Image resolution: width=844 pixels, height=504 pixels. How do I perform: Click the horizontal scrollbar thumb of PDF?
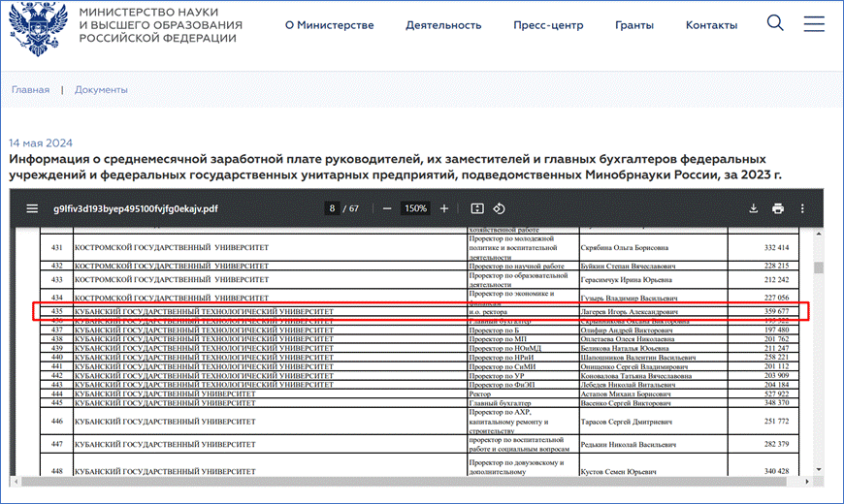(x=404, y=482)
